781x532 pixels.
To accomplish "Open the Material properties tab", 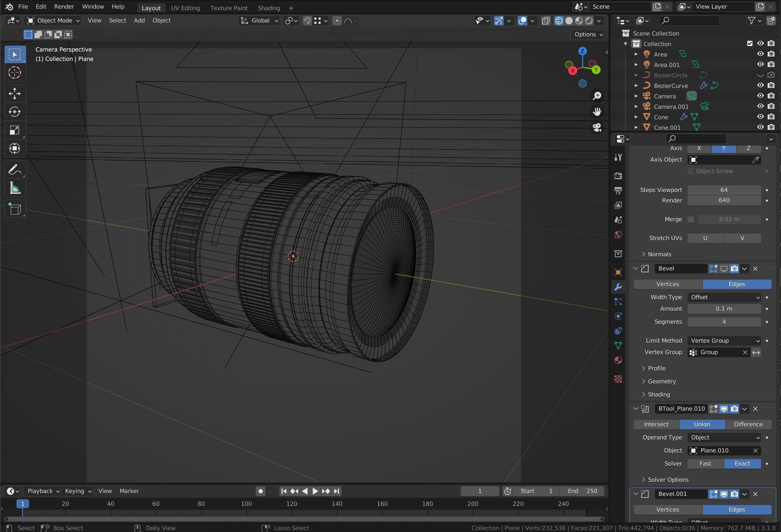I will tap(618, 360).
